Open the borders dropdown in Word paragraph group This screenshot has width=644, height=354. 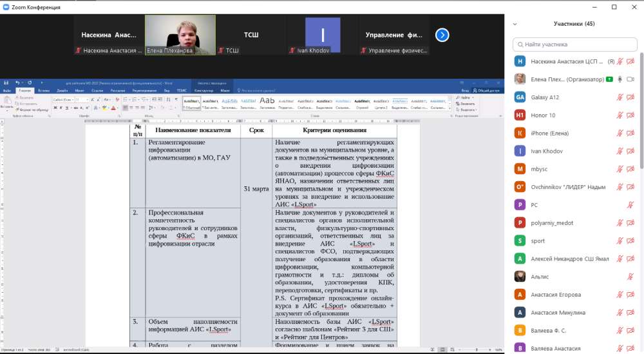173,108
